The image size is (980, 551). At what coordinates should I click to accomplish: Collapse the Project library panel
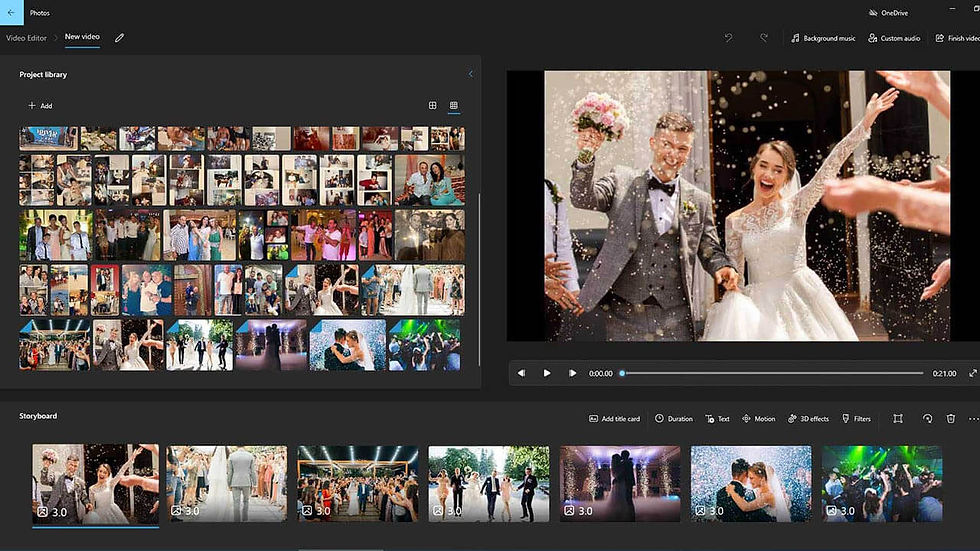(471, 74)
